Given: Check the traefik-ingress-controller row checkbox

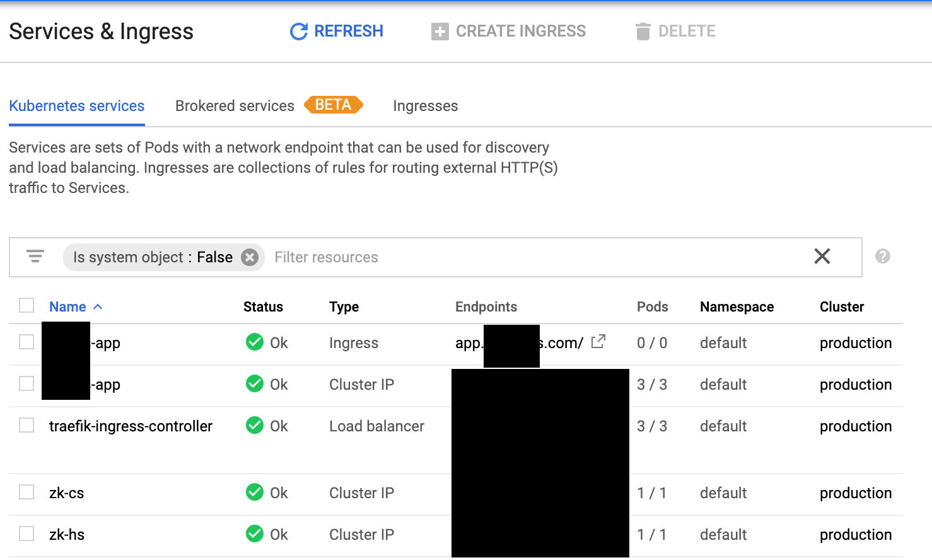Looking at the screenshot, I should (26, 426).
